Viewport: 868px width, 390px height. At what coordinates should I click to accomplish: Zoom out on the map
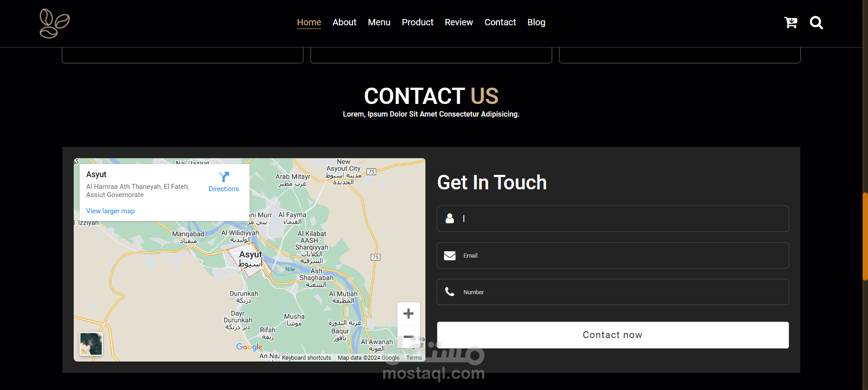coord(408,337)
